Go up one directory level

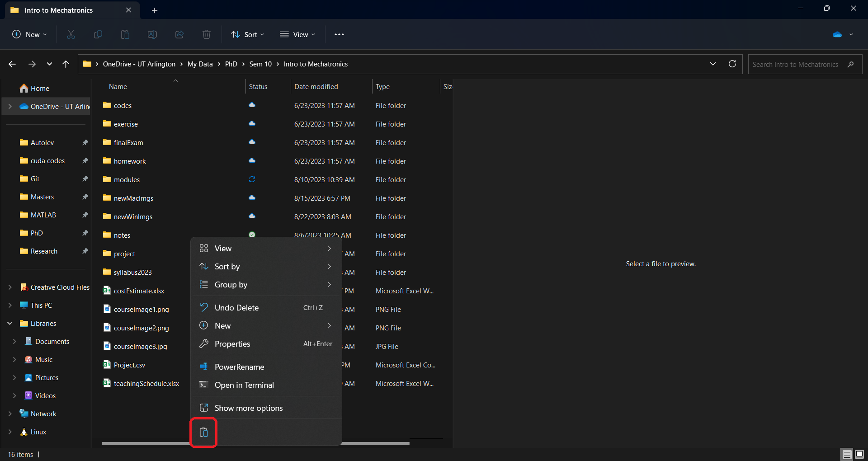[66, 64]
